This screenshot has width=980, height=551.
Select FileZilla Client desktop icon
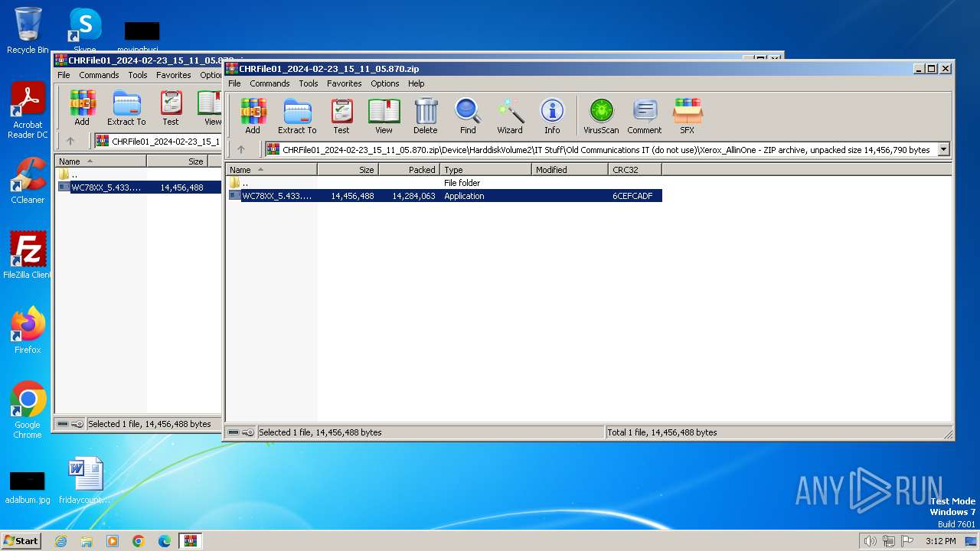[x=28, y=256]
